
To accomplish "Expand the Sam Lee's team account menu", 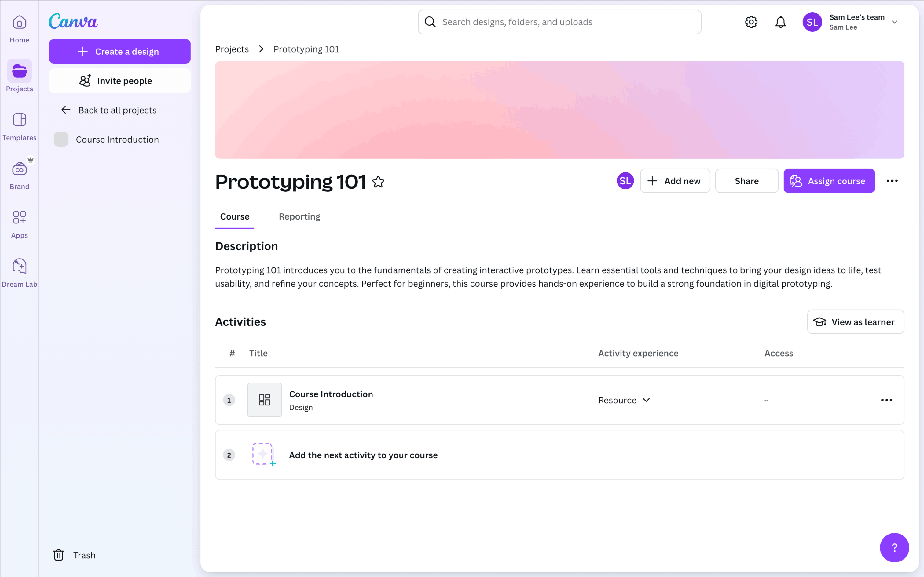I will click(x=894, y=22).
